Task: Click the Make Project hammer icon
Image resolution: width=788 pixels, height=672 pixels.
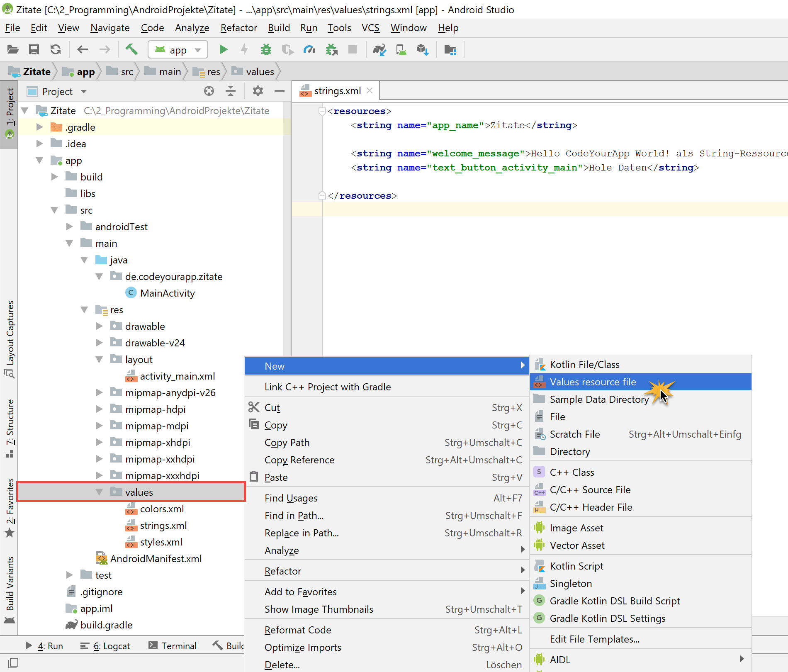Action: (x=131, y=50)
